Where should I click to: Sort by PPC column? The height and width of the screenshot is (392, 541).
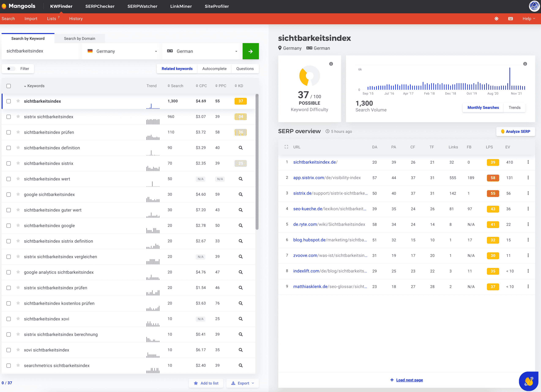coord(220,86)
